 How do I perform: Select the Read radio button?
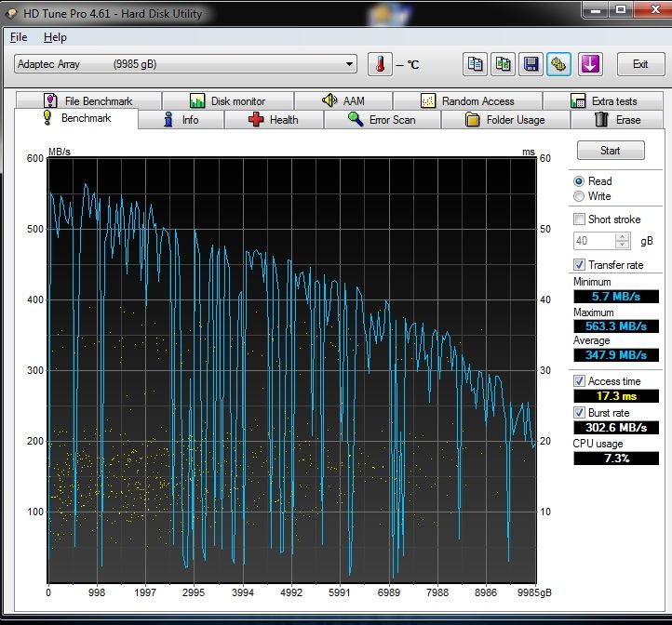tap(580, 181)
